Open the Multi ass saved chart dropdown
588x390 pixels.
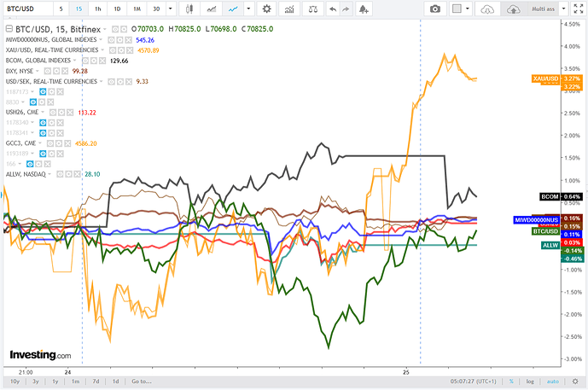pyautogui.click(x=563, y=9)
